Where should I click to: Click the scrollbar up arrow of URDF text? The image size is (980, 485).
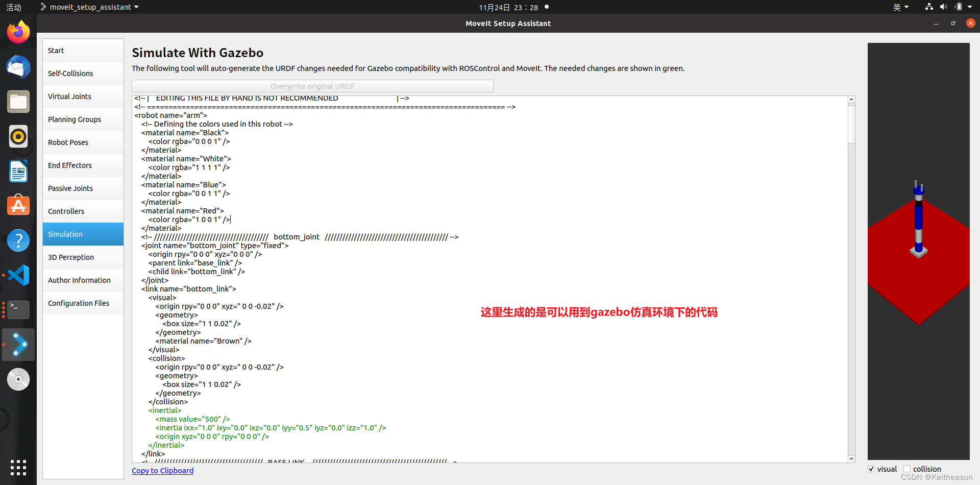(851, 100)
